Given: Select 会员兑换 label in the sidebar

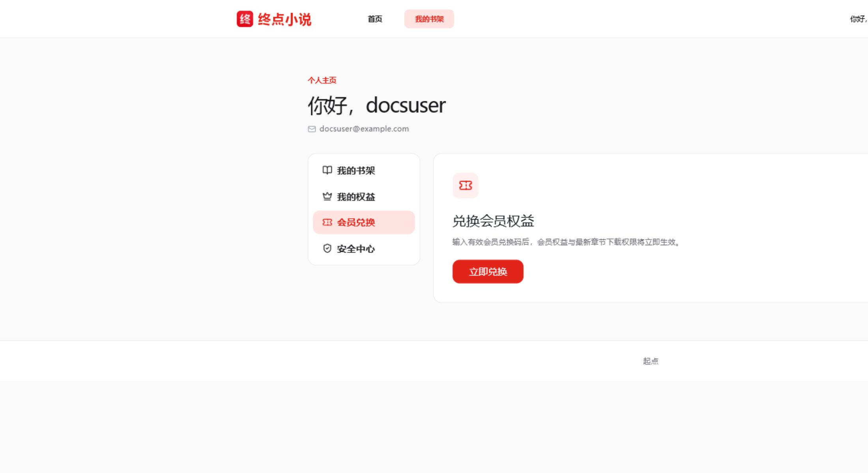Looking at the screenshot, I should pyautogui.click(x=356, y=222).
